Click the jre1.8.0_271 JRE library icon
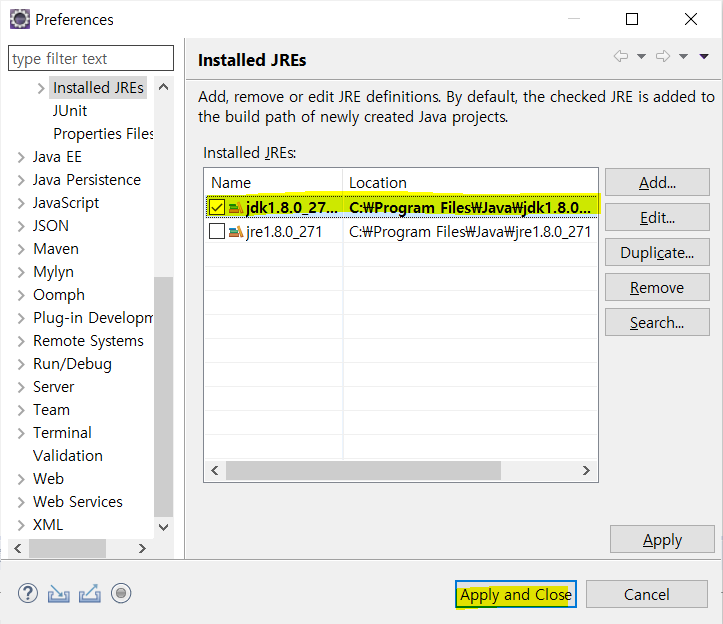This screenshot has height=624, width=723. [x=236, y=232]
